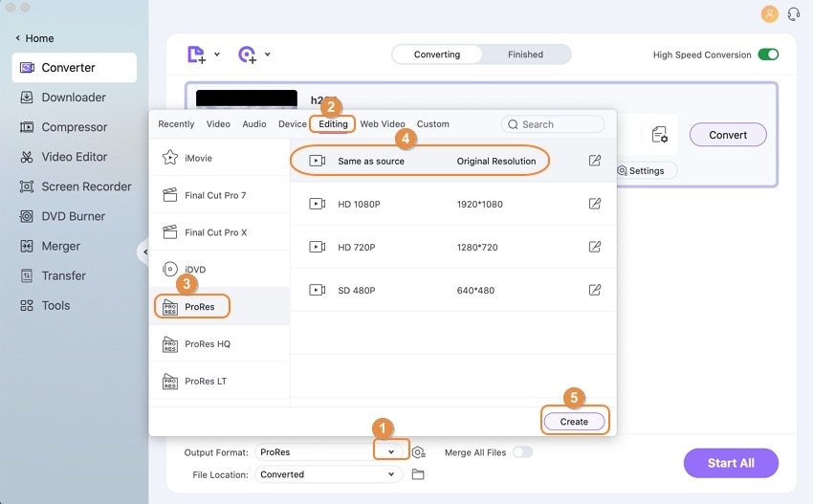Collapse the sidebar with the arrow handle
Screen dimensions: 813x504
pos(144,252)
